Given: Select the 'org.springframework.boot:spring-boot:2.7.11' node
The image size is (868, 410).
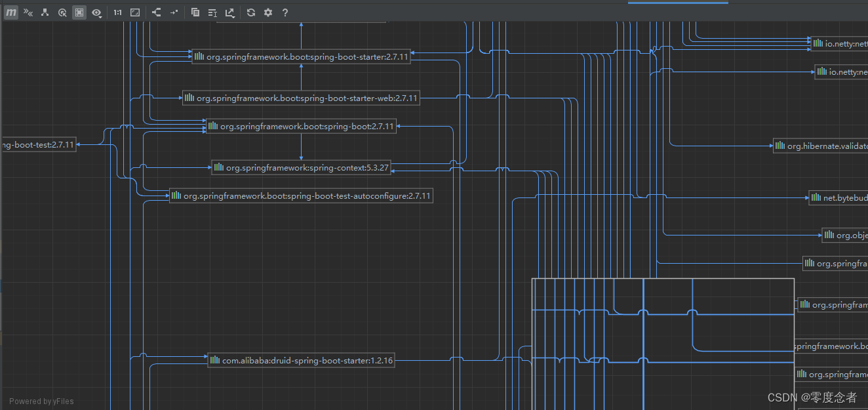Looking at the screenshot, I should pyautogui.click(x=302, y=127).
